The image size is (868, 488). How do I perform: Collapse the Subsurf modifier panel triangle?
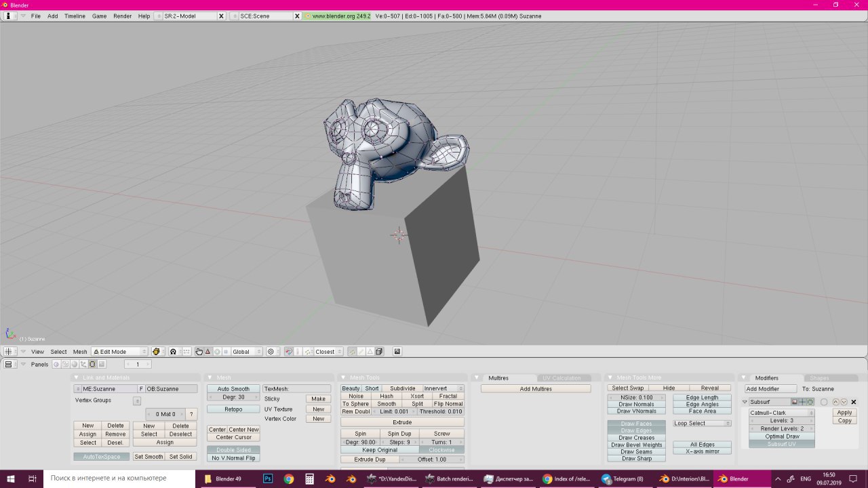pyautogui.click(x=745, y=402)
